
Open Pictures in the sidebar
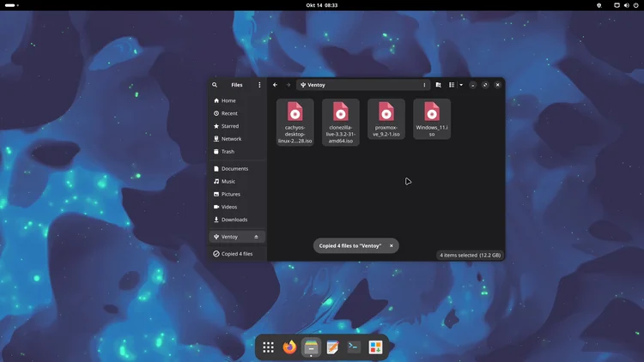(x=237, y=194)
